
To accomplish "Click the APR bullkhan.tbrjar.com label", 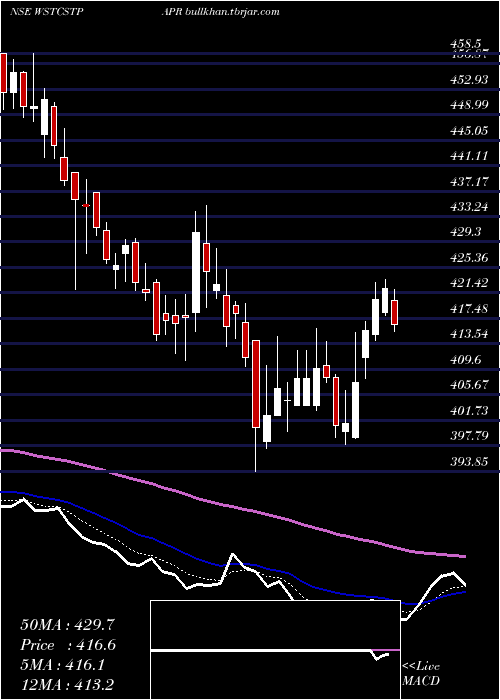I will (221, 12).
